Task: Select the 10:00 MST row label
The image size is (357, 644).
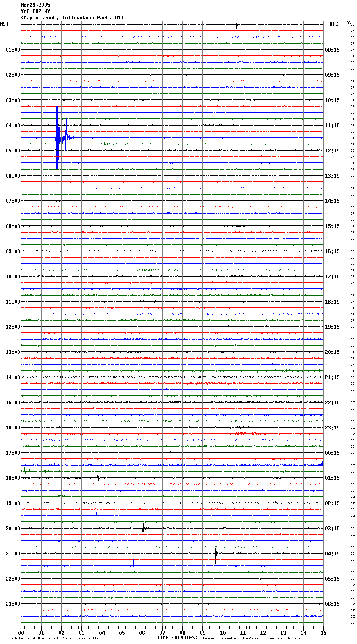Action: coord(13,277)
